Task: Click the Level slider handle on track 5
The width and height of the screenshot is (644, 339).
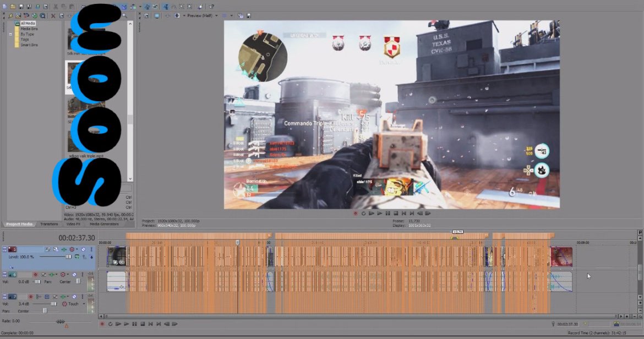Action: (x=68, y=257)
